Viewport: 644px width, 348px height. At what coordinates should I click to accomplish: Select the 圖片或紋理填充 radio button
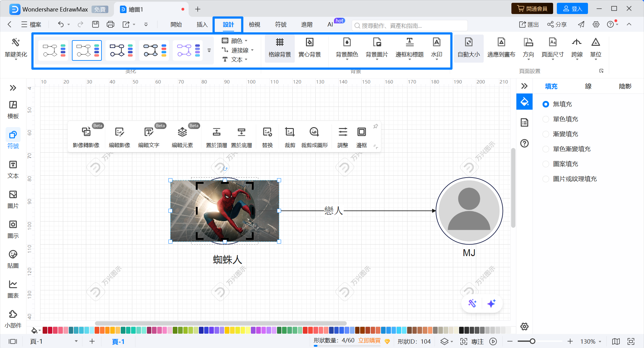coord(546,179)
